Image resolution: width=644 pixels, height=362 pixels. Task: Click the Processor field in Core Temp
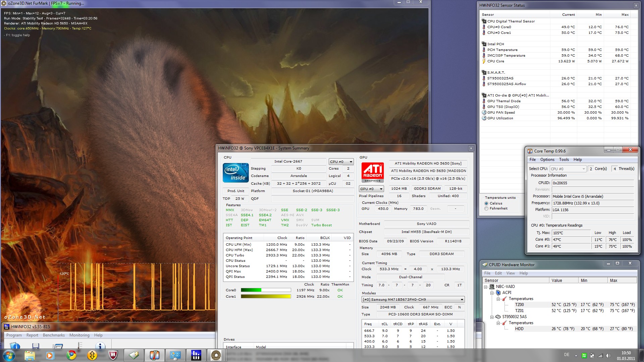pyautogui.click(x=593, y=196)
